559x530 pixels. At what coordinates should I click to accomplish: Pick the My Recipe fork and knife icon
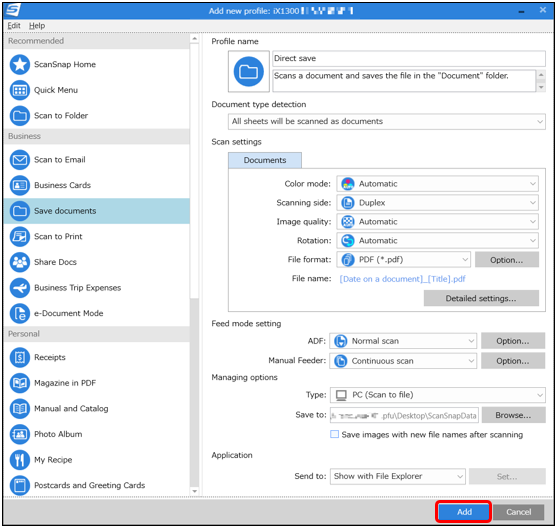coord(20,460)
